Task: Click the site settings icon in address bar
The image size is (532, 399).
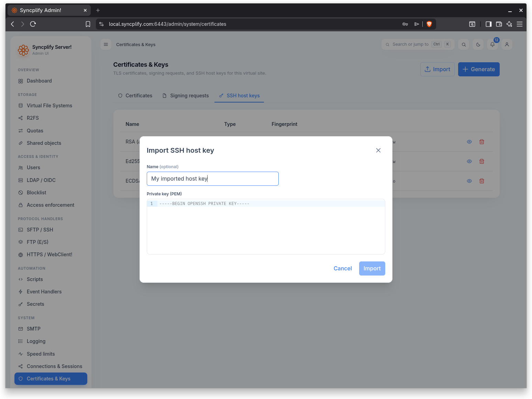Action: 101,24
